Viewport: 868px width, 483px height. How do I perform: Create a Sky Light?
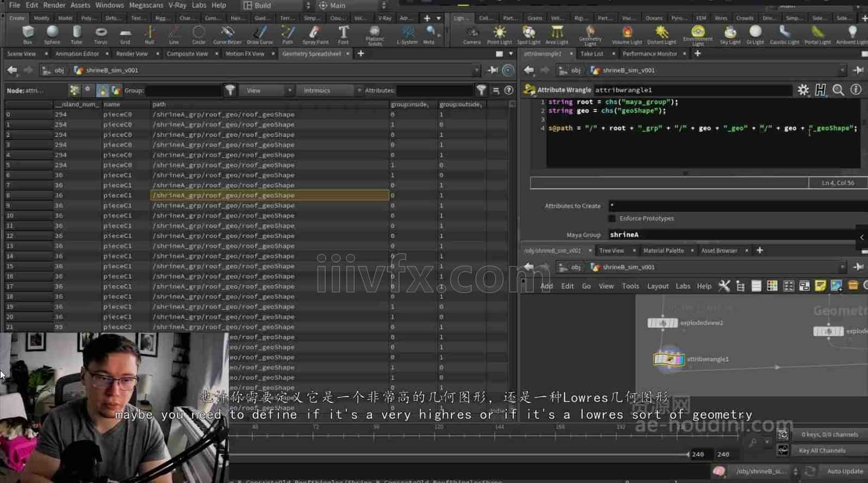[x=730, y=35]
